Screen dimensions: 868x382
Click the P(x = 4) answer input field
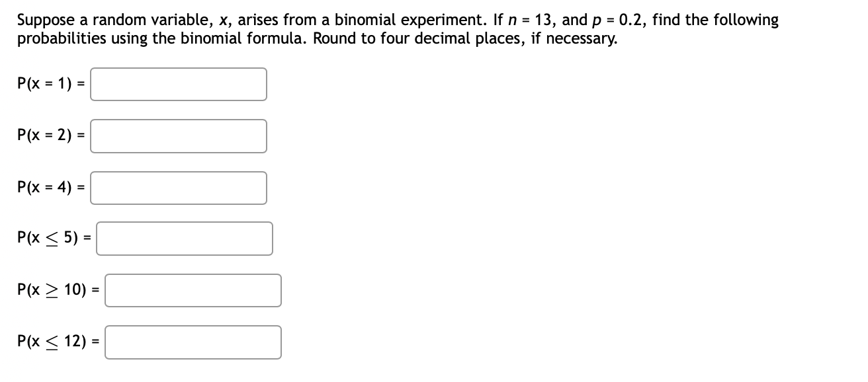179,187
